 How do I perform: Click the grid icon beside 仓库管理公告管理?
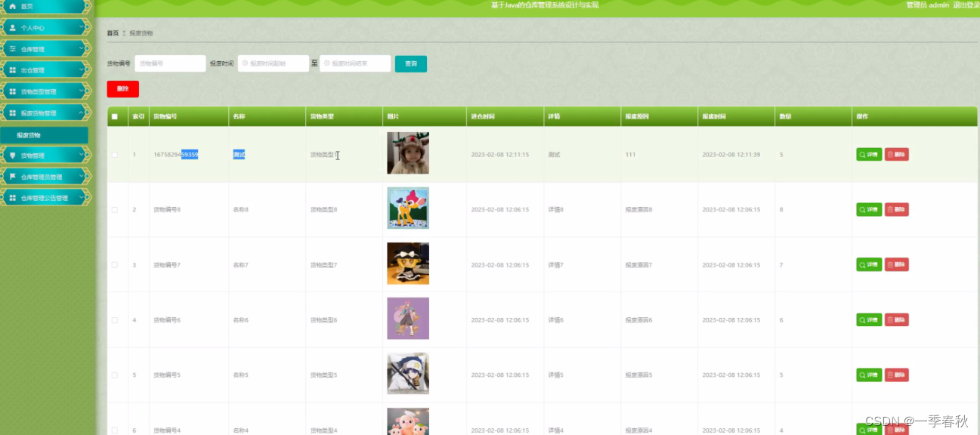pos(12,198)
